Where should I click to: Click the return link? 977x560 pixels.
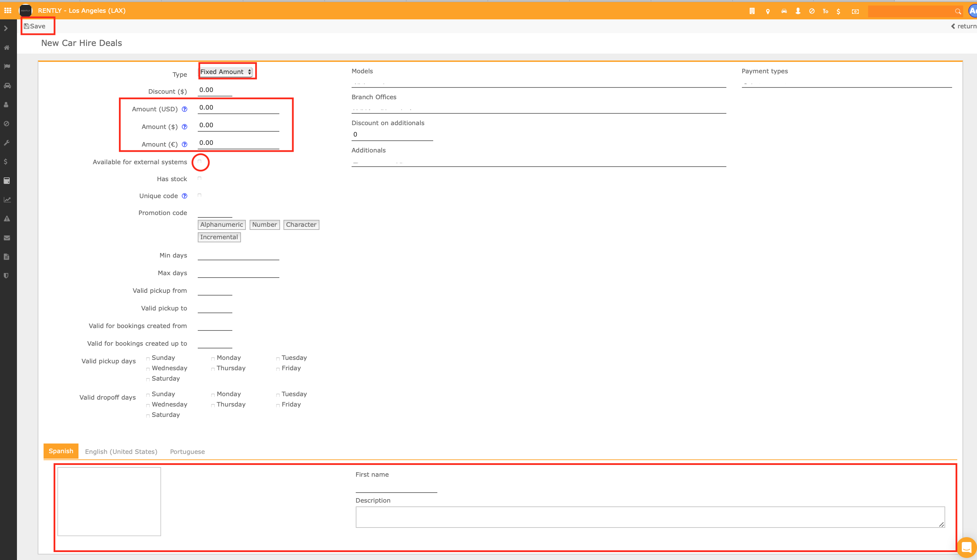[x=964, y=26]
